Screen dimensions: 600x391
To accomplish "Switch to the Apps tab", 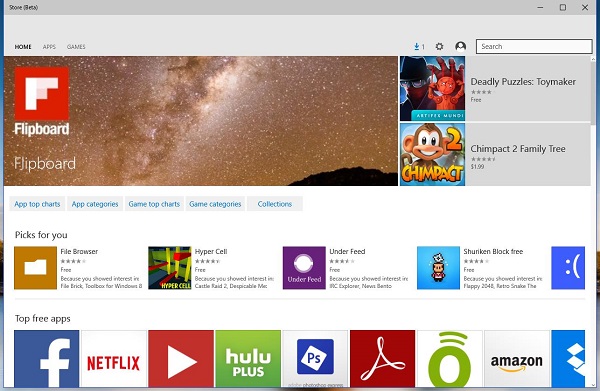I will [49, 47].
